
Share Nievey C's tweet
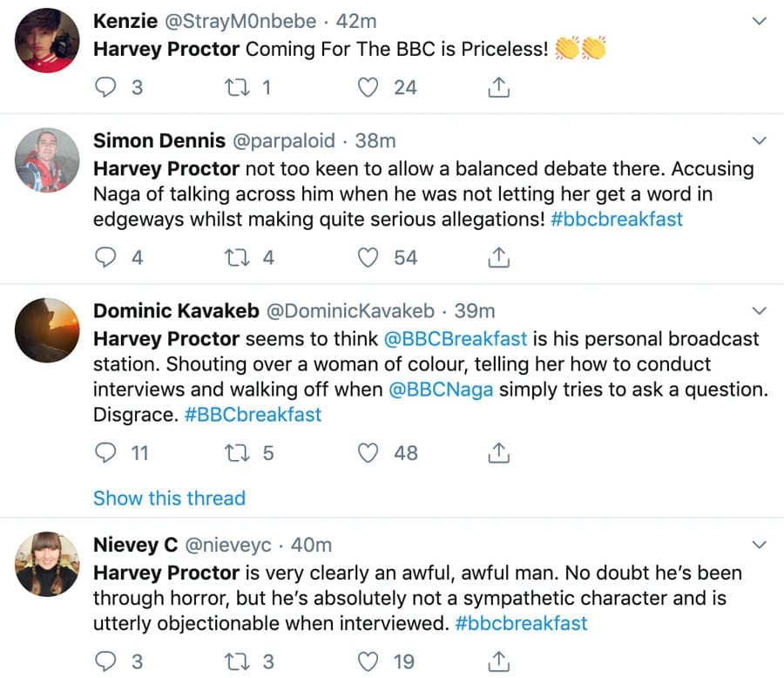(x=498, y=661)
